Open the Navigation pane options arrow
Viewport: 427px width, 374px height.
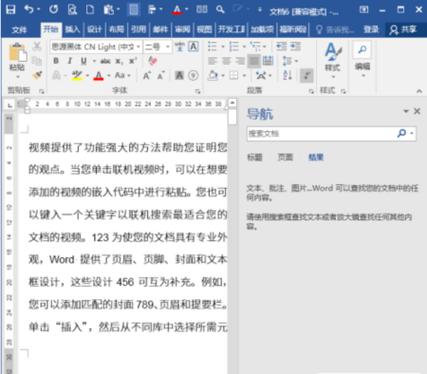point(406,111)
